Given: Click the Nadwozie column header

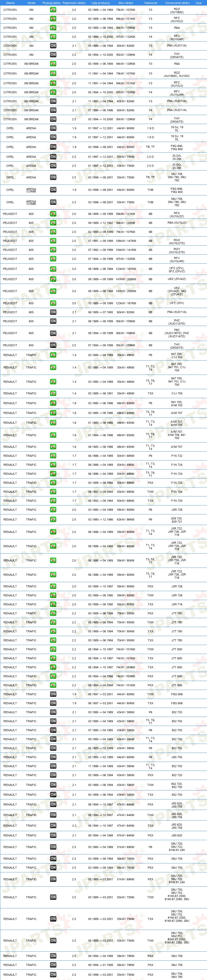Looking at the screenshot, I should 151,3.
